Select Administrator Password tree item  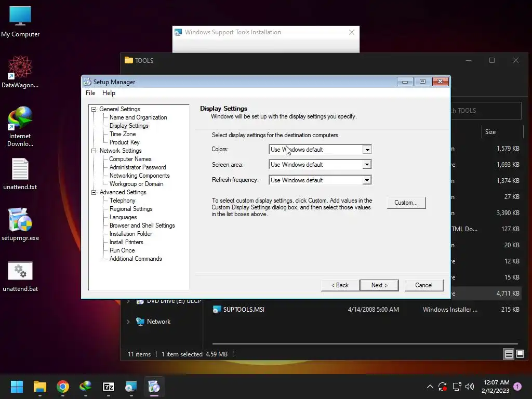click(x=138, y=167)
